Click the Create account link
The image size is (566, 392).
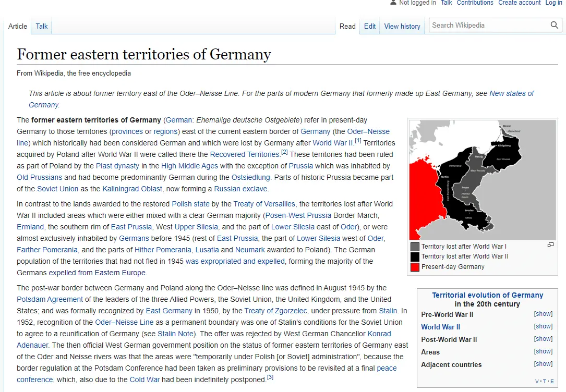click(x=519, y=3)
